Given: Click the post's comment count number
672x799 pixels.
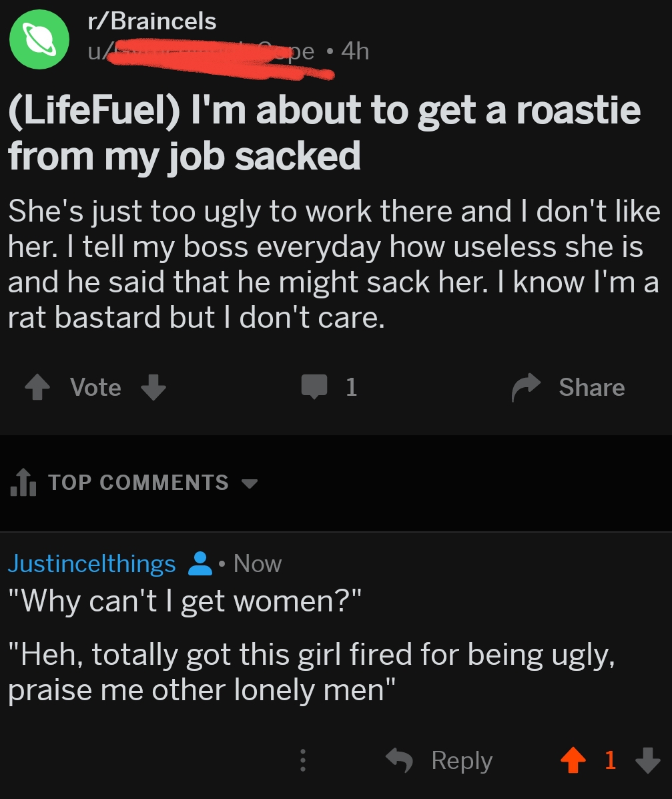Looking at the screenshot, I should [351, 387].
